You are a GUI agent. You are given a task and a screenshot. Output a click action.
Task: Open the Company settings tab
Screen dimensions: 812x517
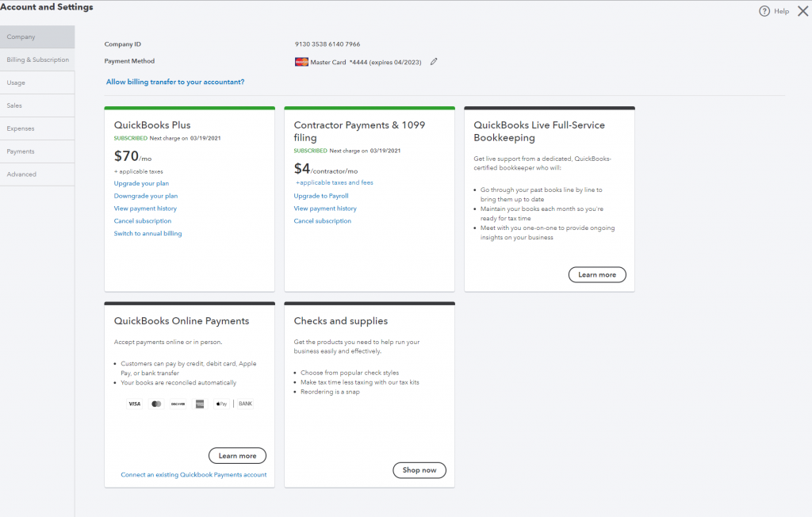tap(37, 36)
